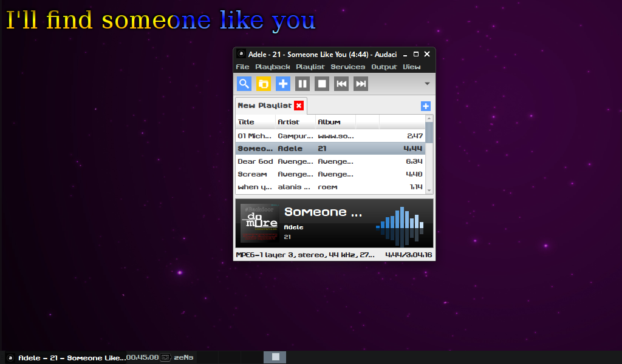Click the yellow Open Files icon
622x364 pixels.
264,84
